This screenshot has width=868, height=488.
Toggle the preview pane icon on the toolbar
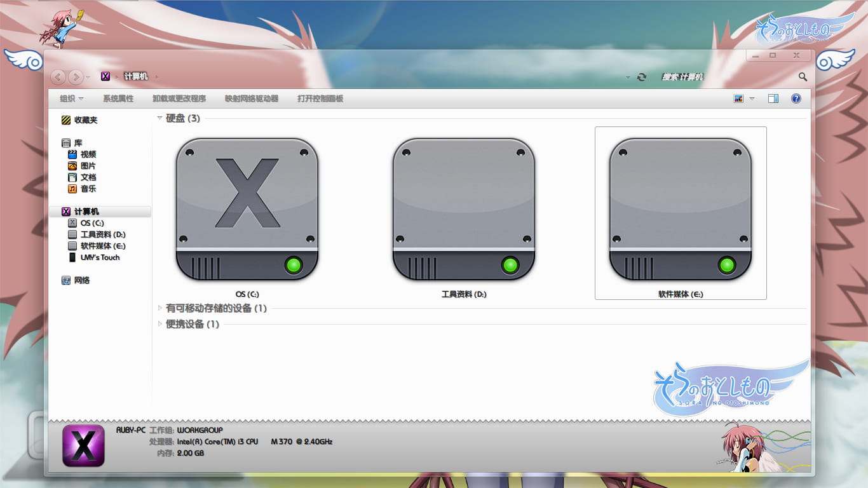pos(773,98)
